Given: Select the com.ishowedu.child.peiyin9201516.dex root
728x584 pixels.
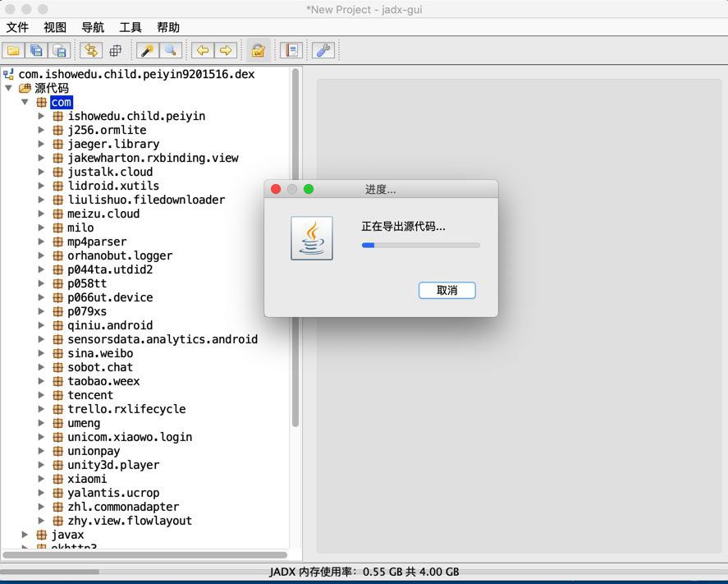Looking at the screenshot, I should tap(136, 74).
